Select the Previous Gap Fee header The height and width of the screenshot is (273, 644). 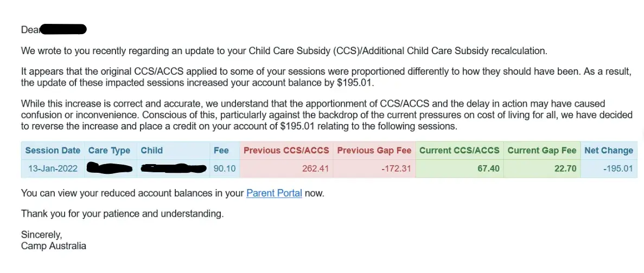(x=374, y=151)
